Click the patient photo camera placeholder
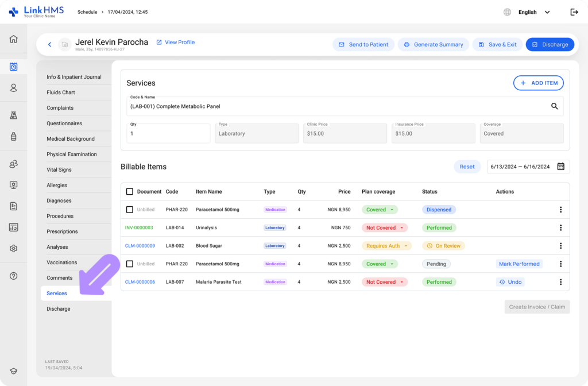 (x=64, y=44)
